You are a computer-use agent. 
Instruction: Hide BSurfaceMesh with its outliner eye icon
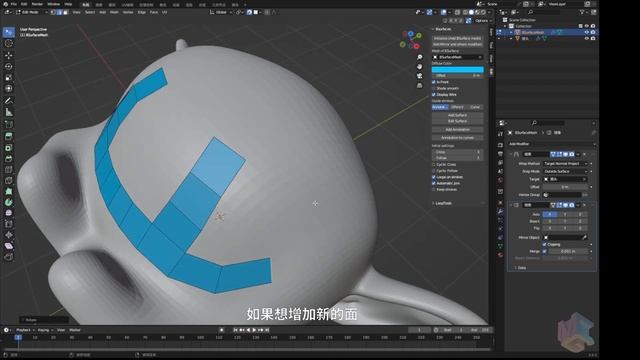[x=587, y=32]
